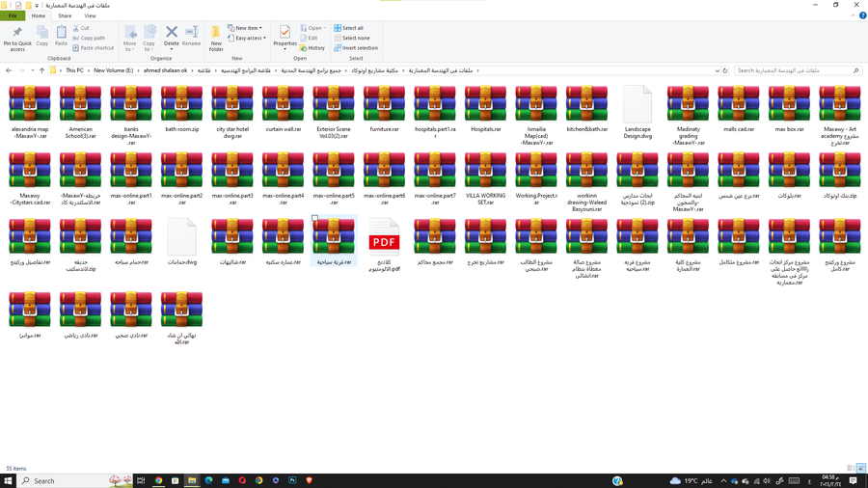The image size is (868, 488).
Task: Switch to the Share ribbon tab
Action: (x=65, y=15)
